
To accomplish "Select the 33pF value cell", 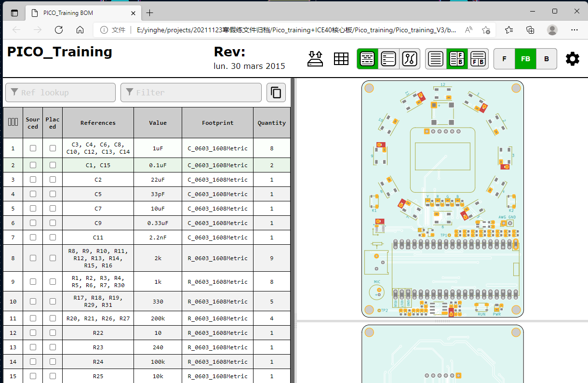I will click(158, 194).
